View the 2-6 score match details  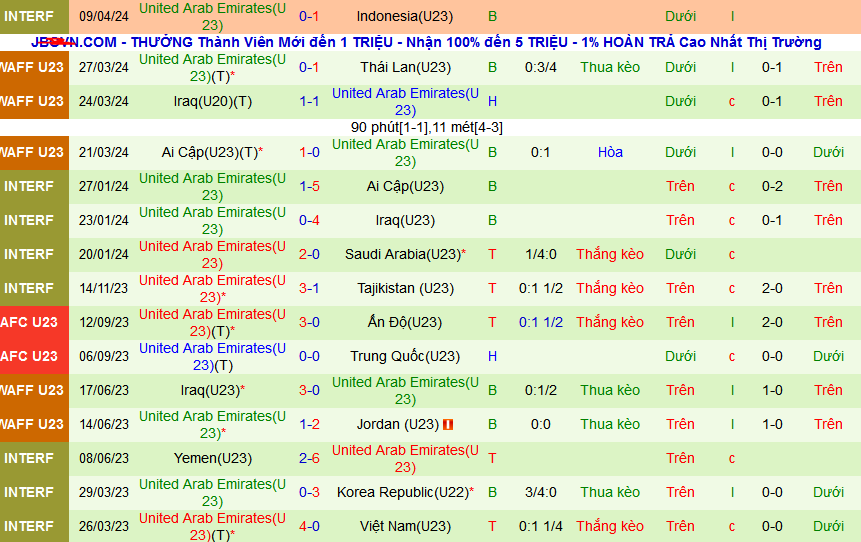pos(309,458)
